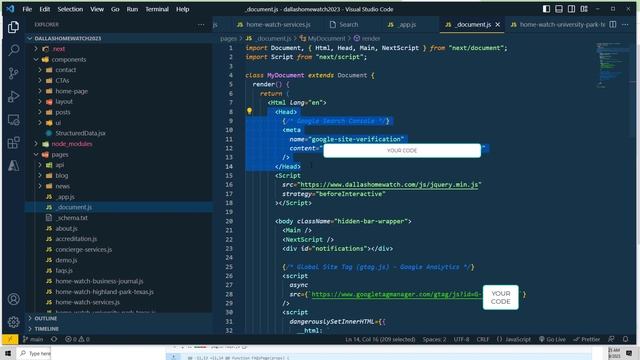Open home-watch-highland-park-texas.js file
Screen dimensions: 640x360
[x=104, y=292]
